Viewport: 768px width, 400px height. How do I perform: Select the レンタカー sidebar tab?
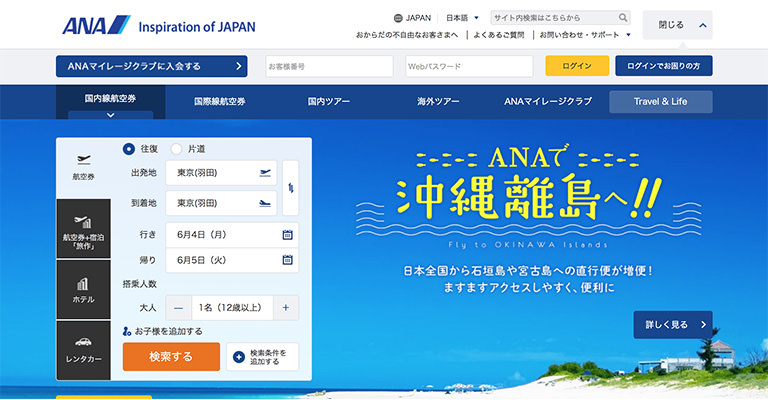point(83,350)
